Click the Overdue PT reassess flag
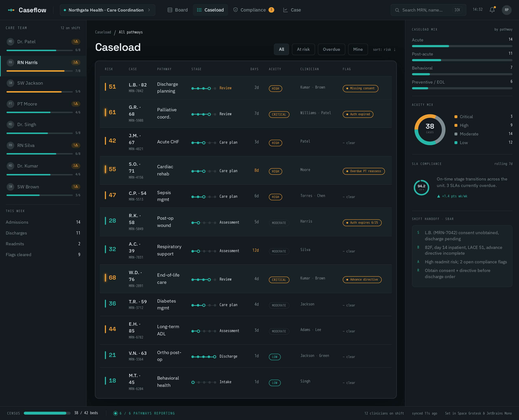Image resolution: width=519 pixels, height=420 pixels. click(x=364, y=171)
